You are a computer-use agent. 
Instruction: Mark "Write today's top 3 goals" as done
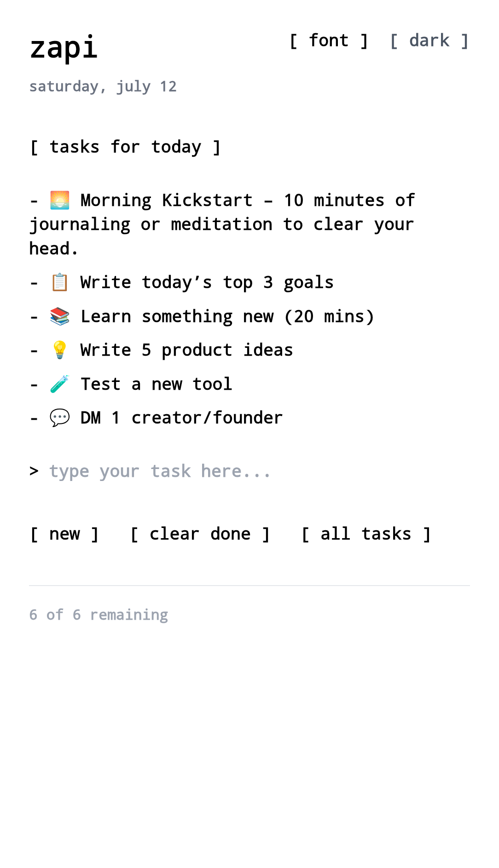pos(206,282)
